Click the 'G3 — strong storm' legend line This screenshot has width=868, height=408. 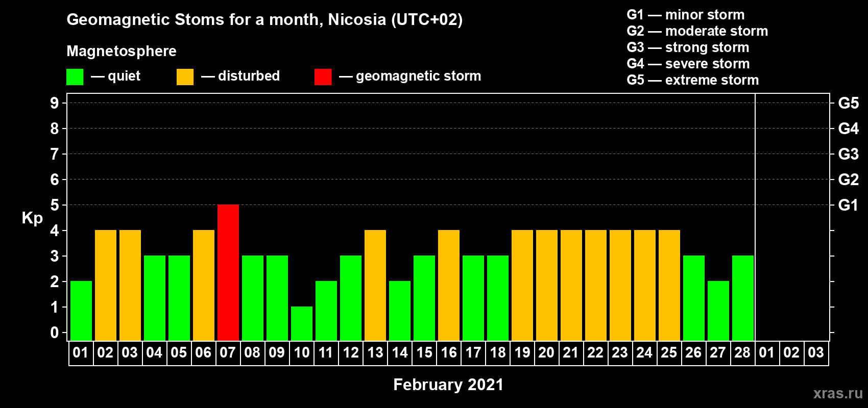[x=688, y=47]
